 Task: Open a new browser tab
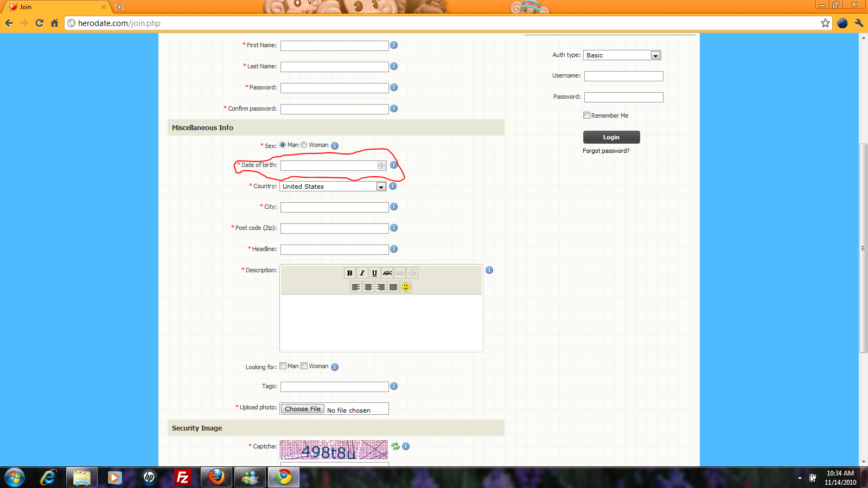pyautogui.click(x=119, y=7)
